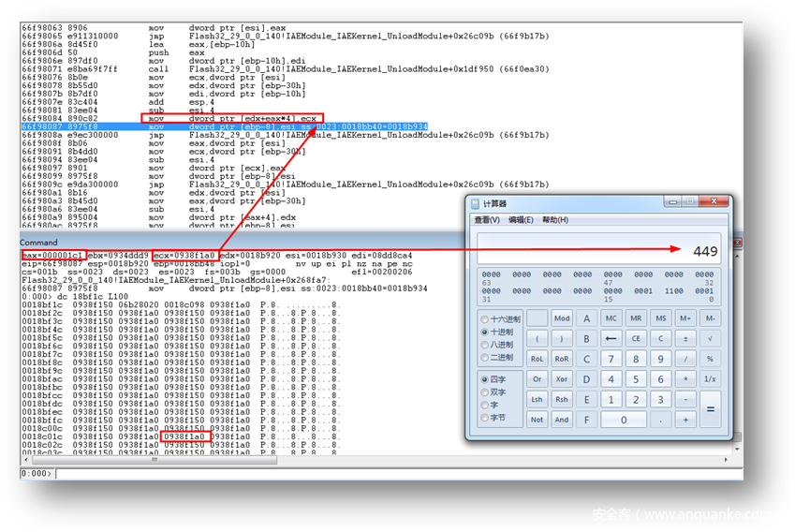Choose the 双字 (Dword) radio option

tap(484, 392)
